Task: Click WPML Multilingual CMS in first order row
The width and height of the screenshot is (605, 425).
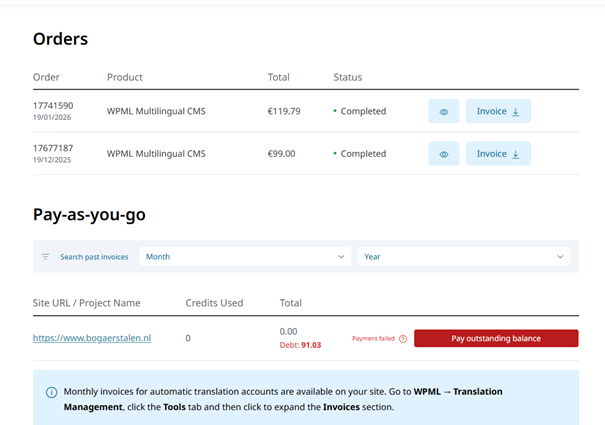Action: tap(156, 111)
